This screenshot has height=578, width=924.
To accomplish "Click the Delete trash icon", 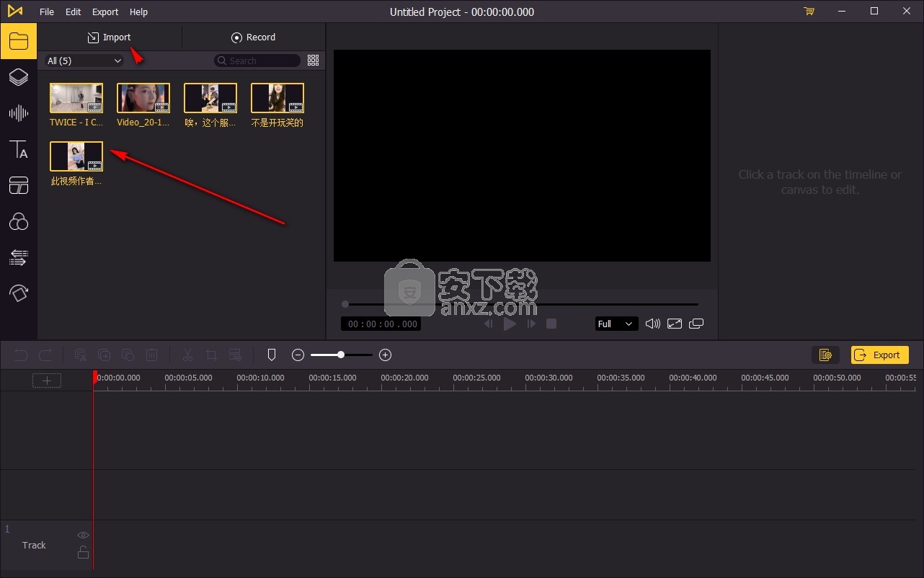I will click(151, 355).
